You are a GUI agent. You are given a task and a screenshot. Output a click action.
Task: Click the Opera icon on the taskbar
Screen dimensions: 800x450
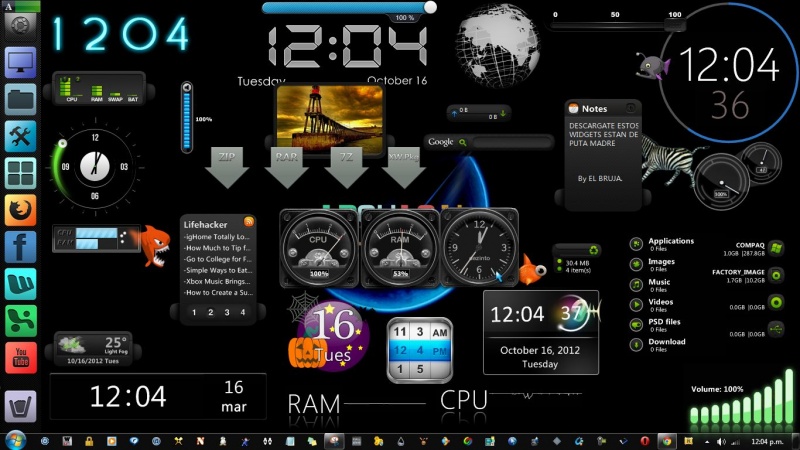point(645,441)
